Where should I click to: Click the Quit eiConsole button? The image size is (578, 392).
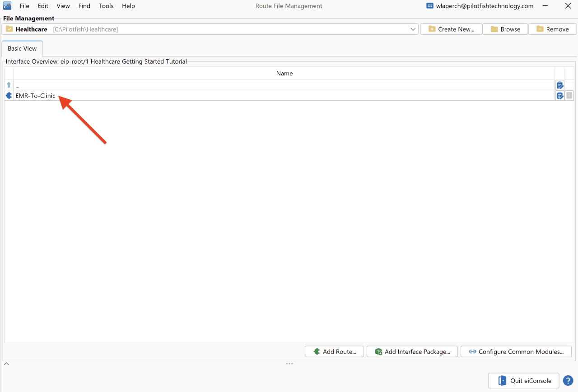524,381
